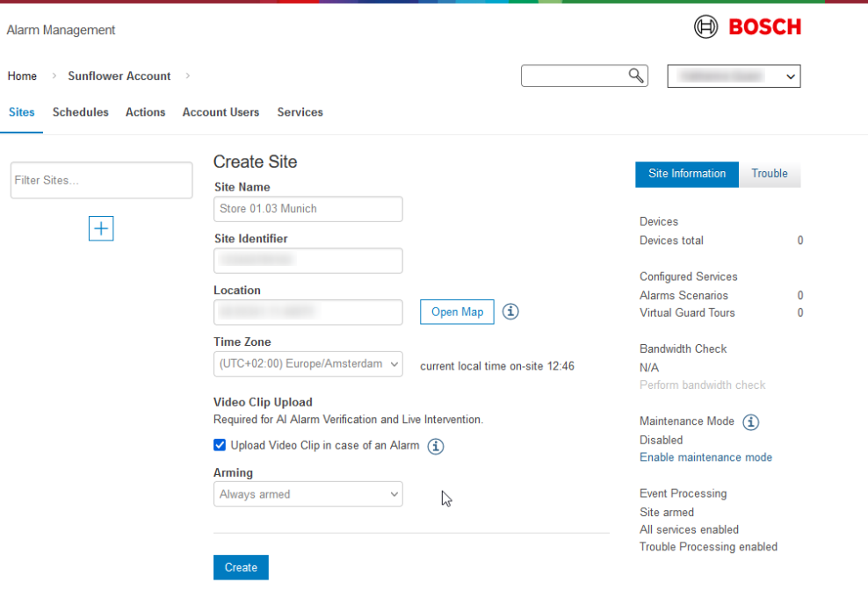Open the Account Users tab
868x604 pixels.
coord(221,112)
